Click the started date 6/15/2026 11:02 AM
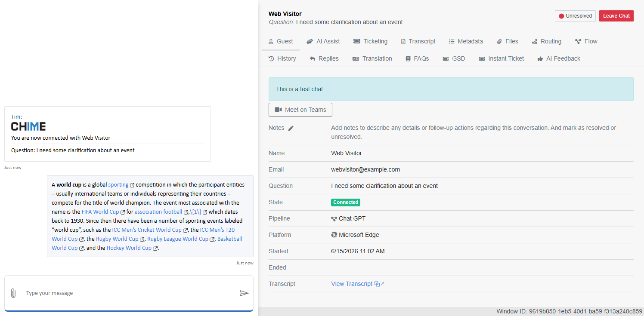The height and width of the screenshot is (316, 644). point(358,251)
